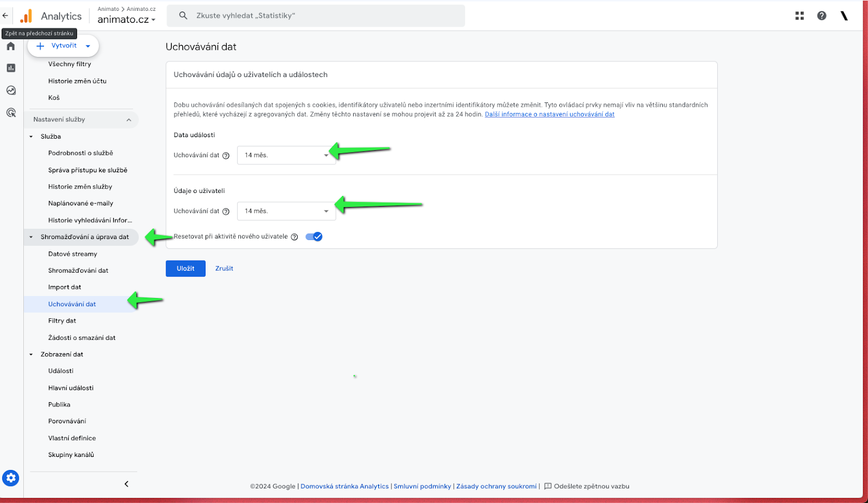Open Porovnávání menu item
868x503 pixels.
tap(67, 421)
